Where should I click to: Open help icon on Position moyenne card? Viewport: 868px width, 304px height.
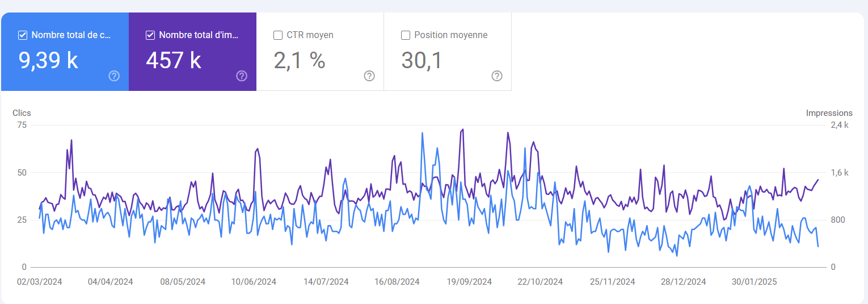pos(497,76)
